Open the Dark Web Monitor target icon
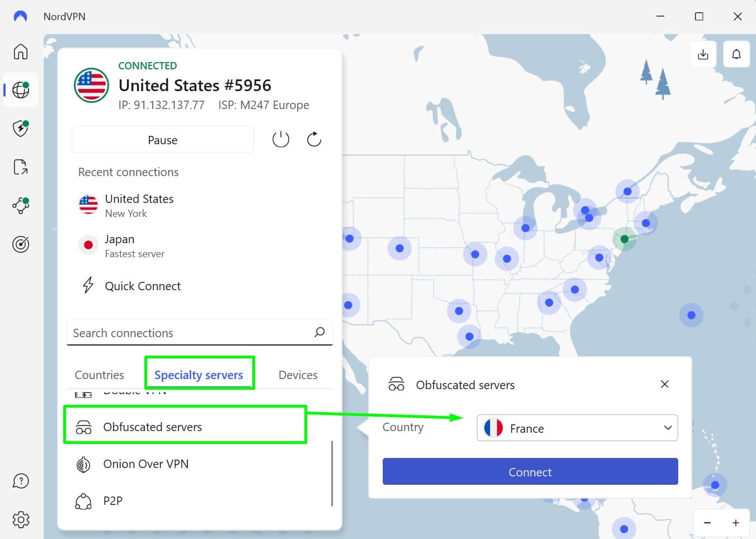Viewport: 756px width, 539px height. coord(21,244)
